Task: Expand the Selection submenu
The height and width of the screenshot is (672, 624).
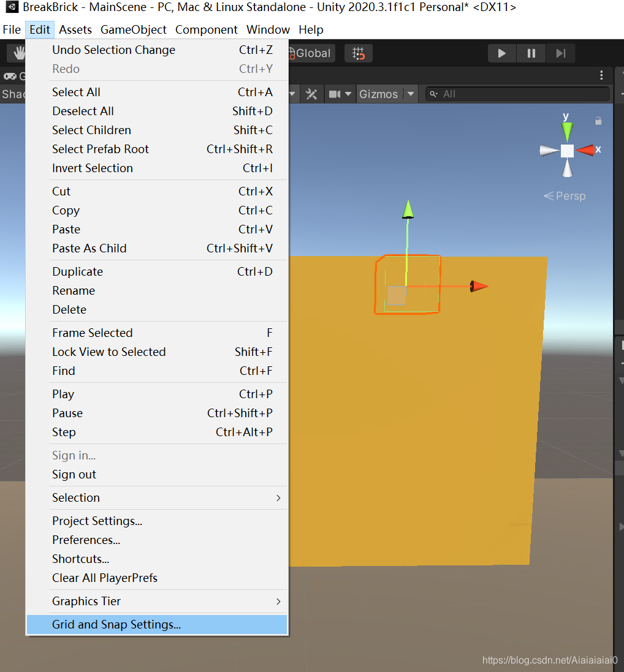Action: 157,497
